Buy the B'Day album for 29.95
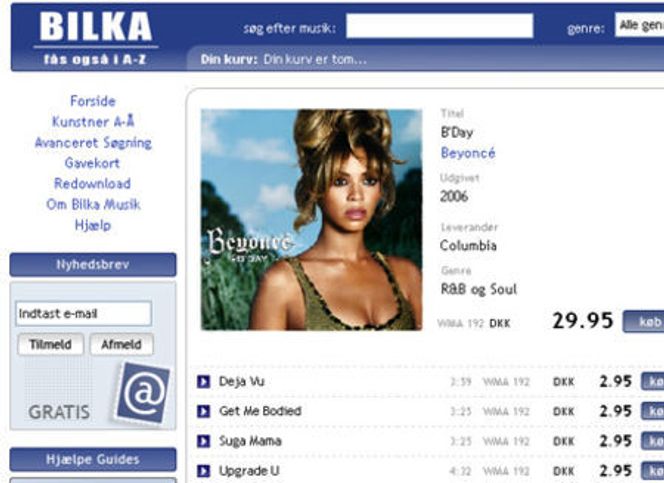 pos(643,322)
